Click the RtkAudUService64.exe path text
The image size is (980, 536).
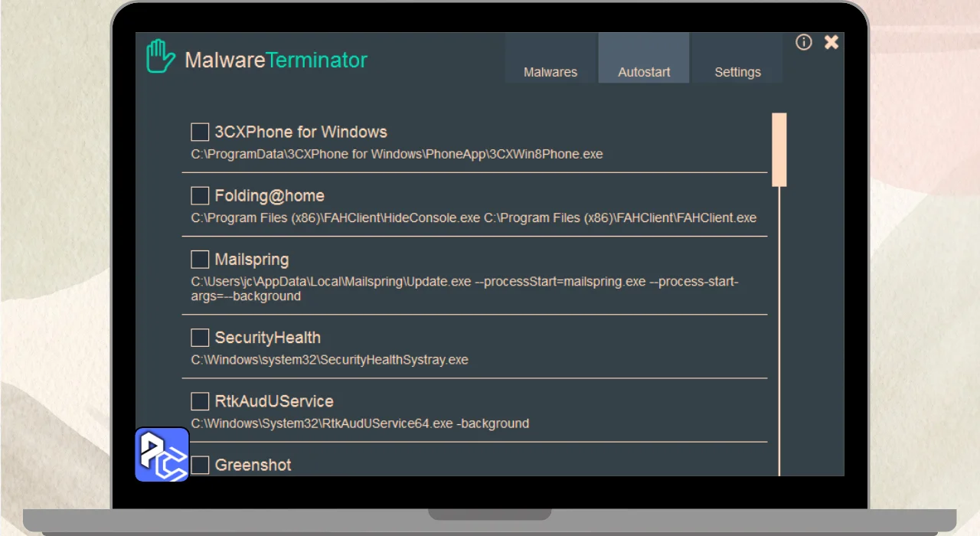[360, 423]
